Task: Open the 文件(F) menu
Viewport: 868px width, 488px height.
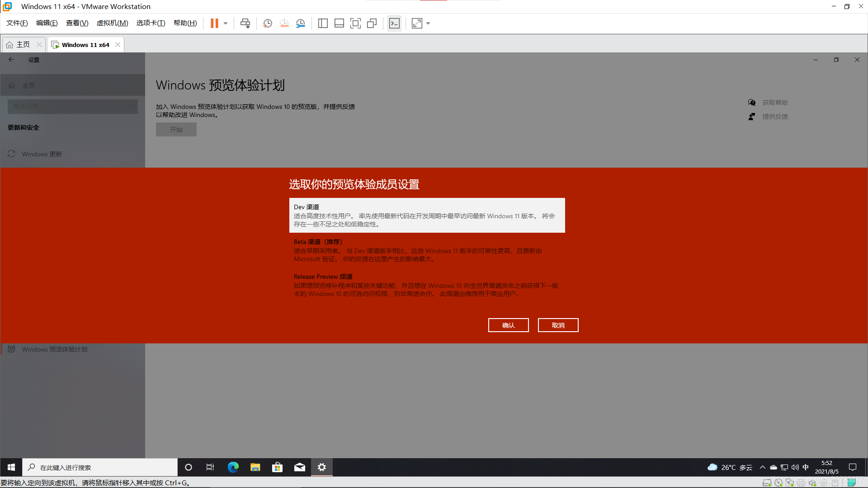Action: pyautogui.click(x=17, y=23)
